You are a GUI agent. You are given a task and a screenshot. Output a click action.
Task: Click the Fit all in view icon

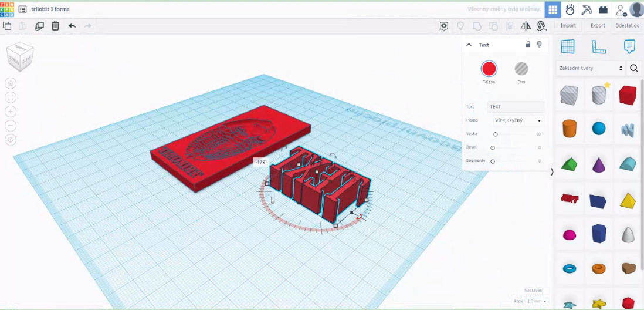(x=11, y=97)
